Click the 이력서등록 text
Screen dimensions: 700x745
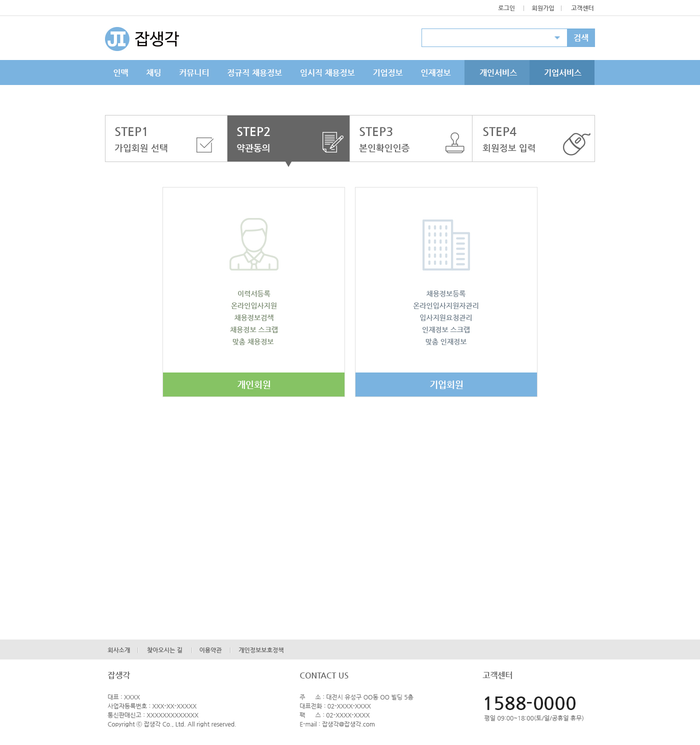click(254, 293)
